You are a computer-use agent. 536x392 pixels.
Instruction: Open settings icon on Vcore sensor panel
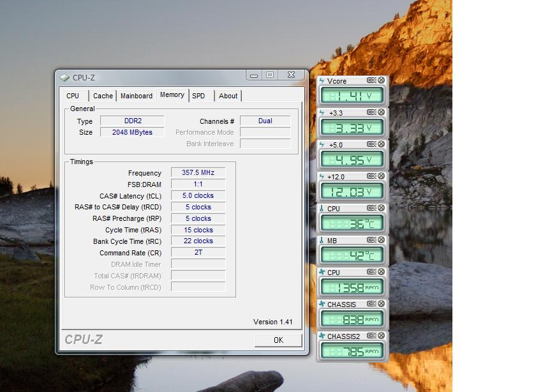coord(371,80)
